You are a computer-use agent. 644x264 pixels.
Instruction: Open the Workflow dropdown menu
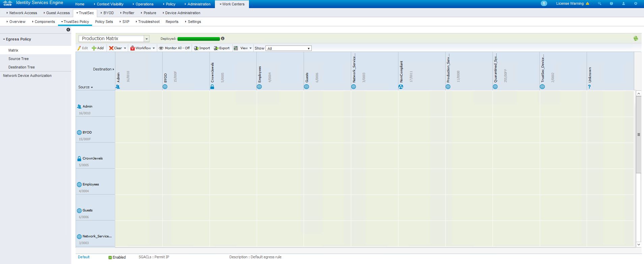[x=143, y=48]
